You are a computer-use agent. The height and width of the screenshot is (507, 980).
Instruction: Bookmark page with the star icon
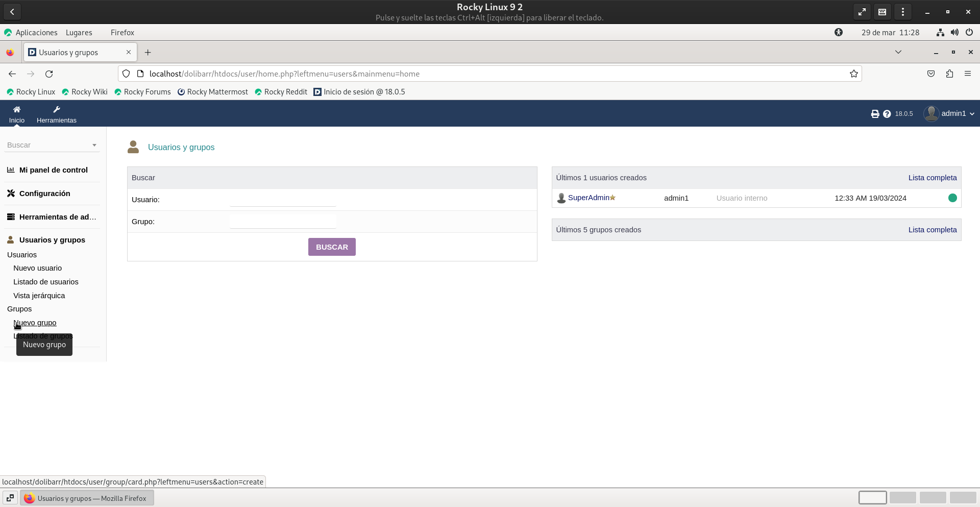pos(854,74)
